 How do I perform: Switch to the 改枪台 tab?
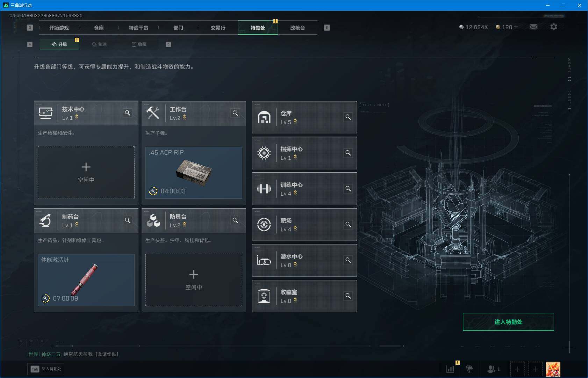tap(297, 28)
